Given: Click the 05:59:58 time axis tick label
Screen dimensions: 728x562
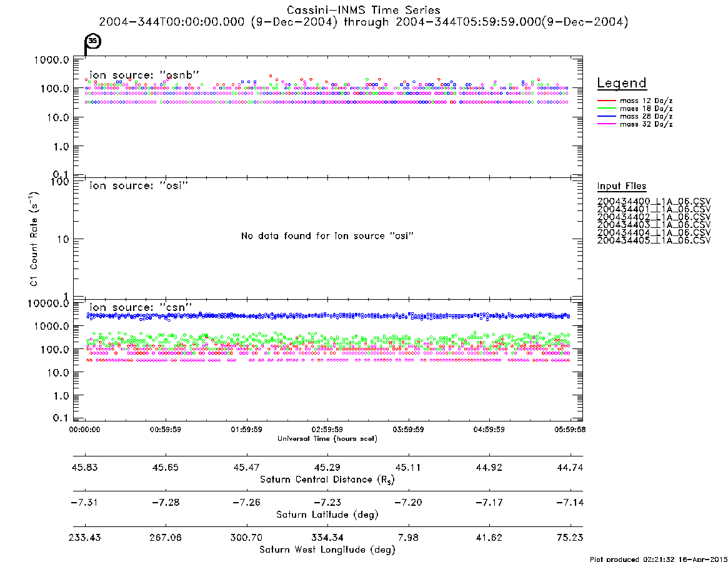Looking at the screenshot, I should pos(570,430).
